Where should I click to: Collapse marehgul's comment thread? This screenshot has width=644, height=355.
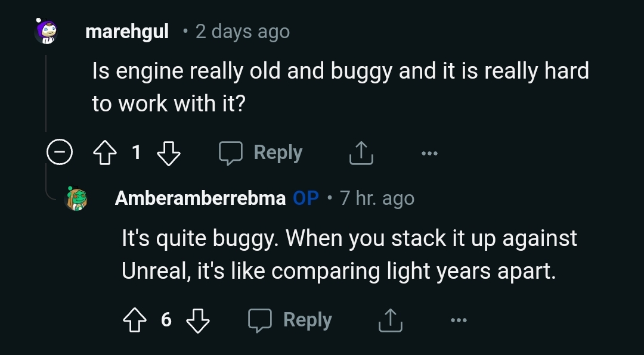coord(60,152)
